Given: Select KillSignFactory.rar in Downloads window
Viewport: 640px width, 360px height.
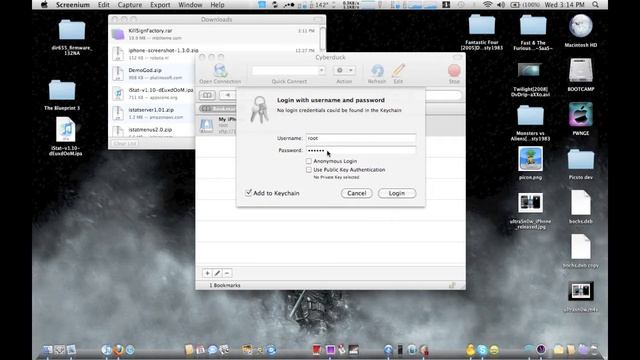Looking at the screenshot, I should click(x=214, y=34).
